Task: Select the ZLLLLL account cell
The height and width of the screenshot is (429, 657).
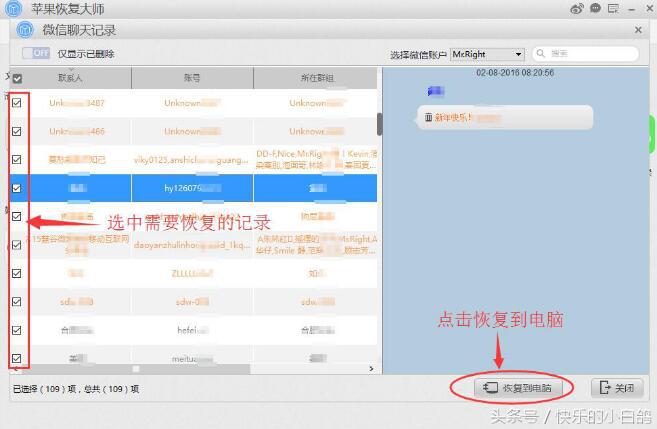Action: click(x=192, y=273)
